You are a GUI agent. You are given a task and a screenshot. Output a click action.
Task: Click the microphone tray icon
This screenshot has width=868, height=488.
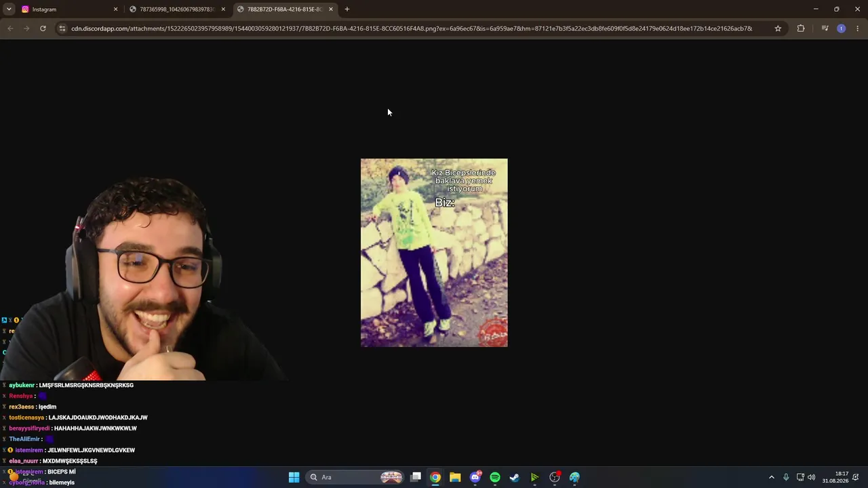click(786, 477)
